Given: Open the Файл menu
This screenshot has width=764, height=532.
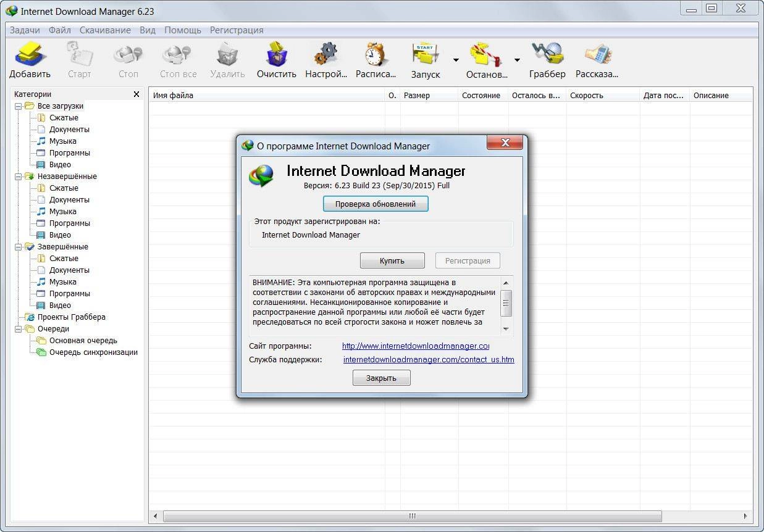Looking at the screenshot, I should 60,30.
